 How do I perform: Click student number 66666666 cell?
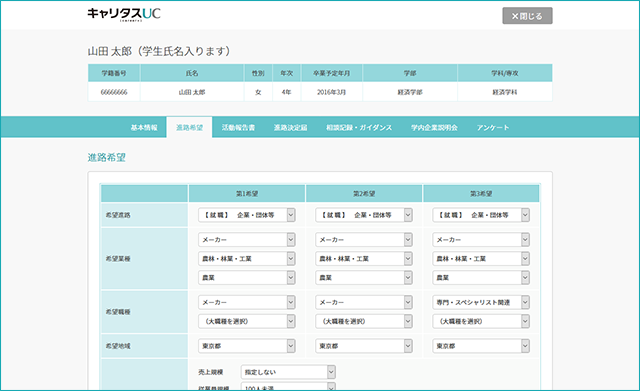(x=114, y=92)
